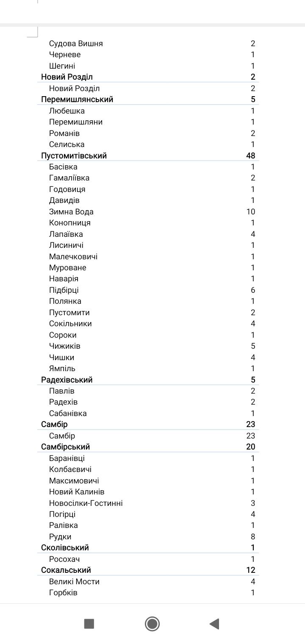This screenshot has width=305, height=644.
Task: Tap the Android Back navigation triangle
Action: click(214, 624)
